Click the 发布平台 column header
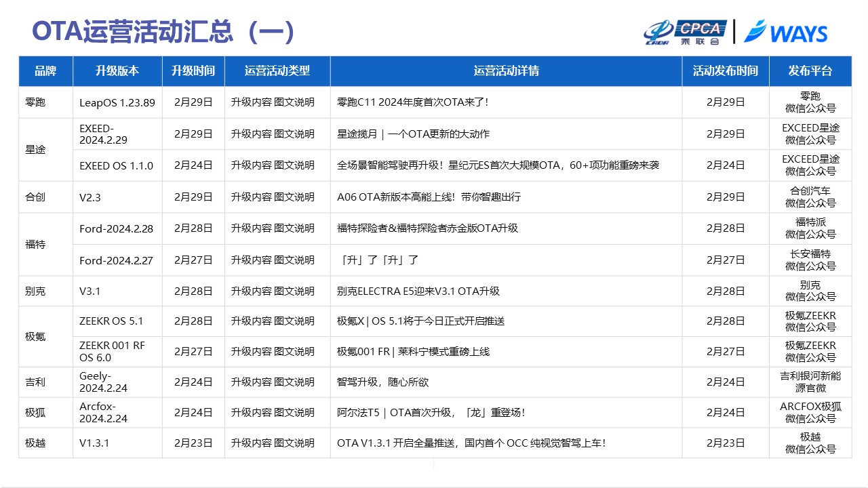The image size is (868, 488). (810, 71)
